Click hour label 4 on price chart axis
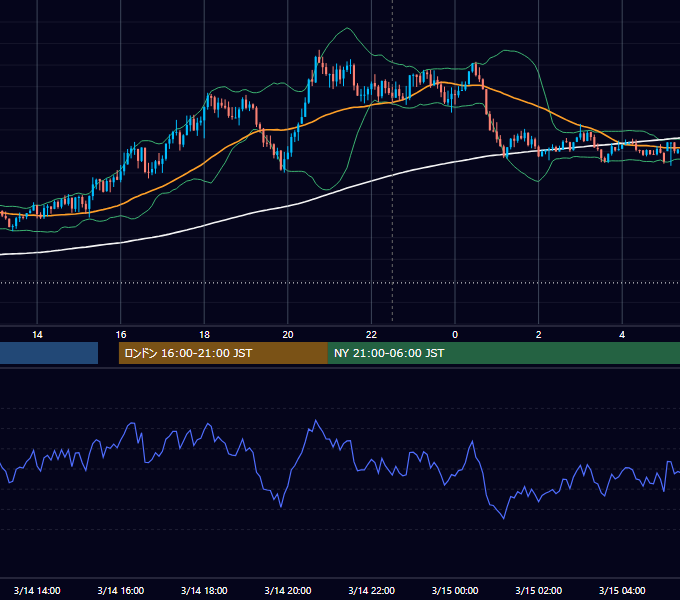Image resolution: width=680 pixels, height=600 pixels. tap(622, 335)
